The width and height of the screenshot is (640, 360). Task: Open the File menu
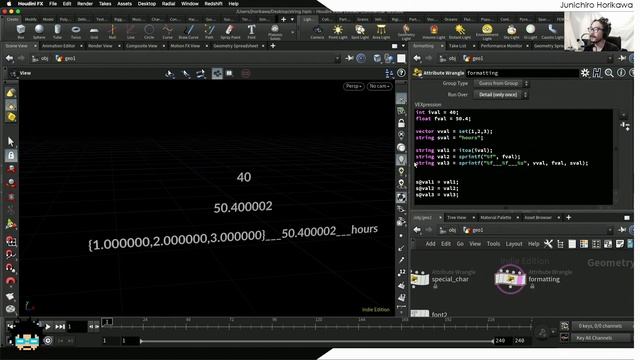[x=53, y=4]
